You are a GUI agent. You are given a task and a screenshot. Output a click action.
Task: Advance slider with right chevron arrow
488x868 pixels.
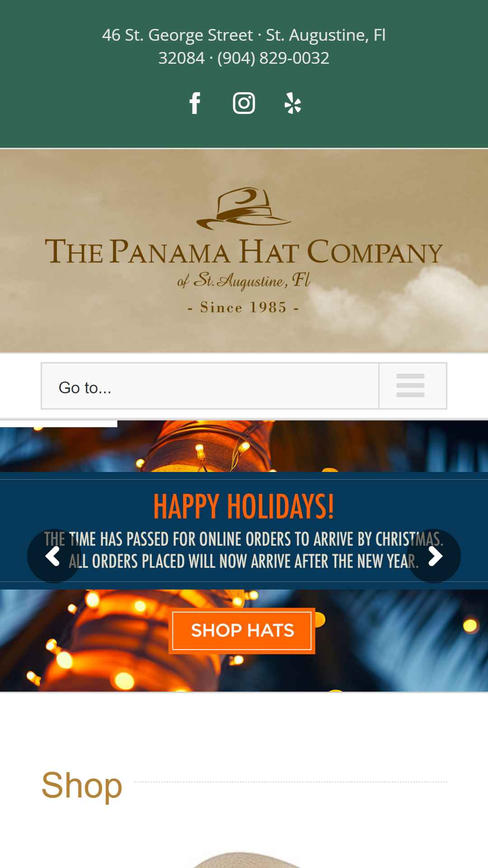(434, 556)
